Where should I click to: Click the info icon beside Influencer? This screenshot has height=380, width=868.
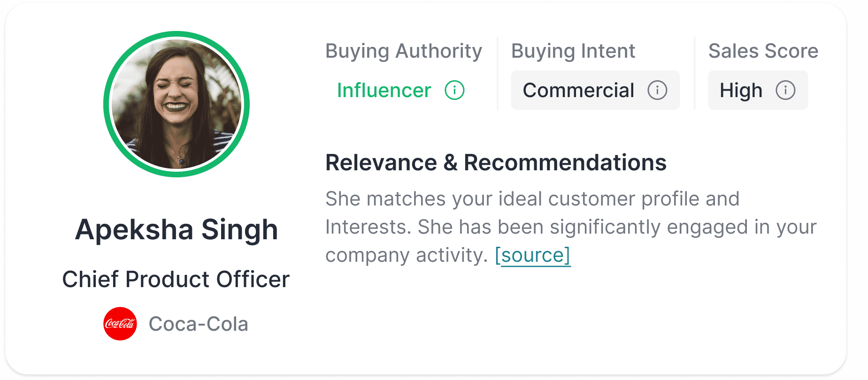coord(454,90)
